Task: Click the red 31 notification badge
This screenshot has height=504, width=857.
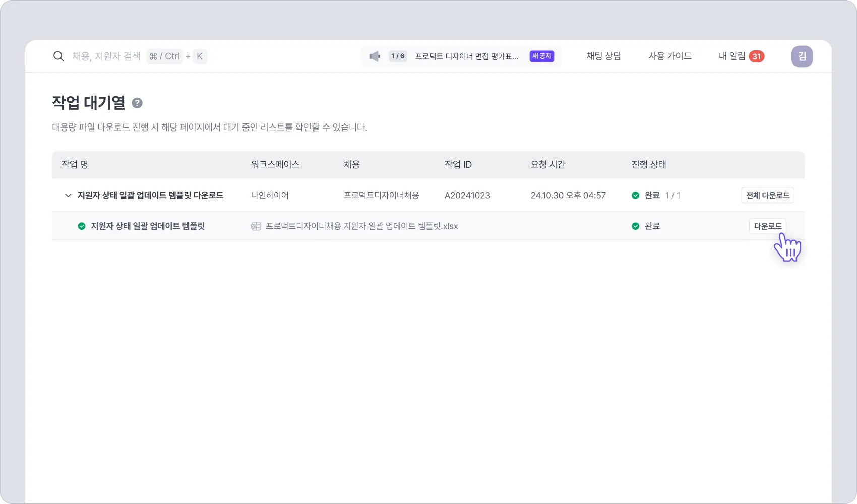Action: (756, 56)
